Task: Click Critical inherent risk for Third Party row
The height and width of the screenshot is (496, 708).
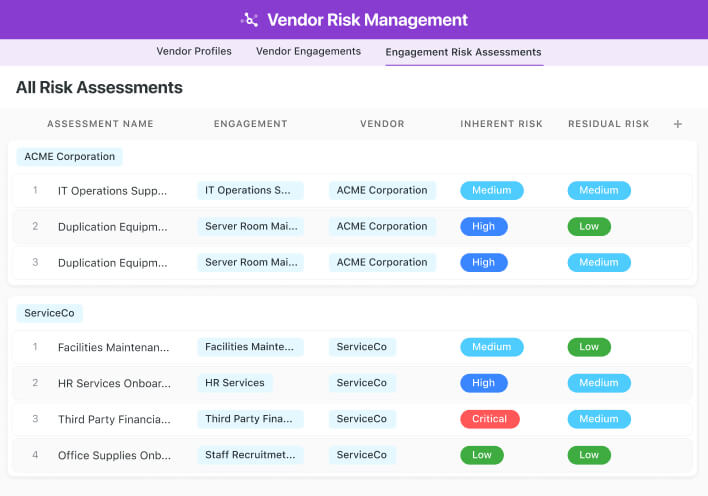Action: pos(490,419)
